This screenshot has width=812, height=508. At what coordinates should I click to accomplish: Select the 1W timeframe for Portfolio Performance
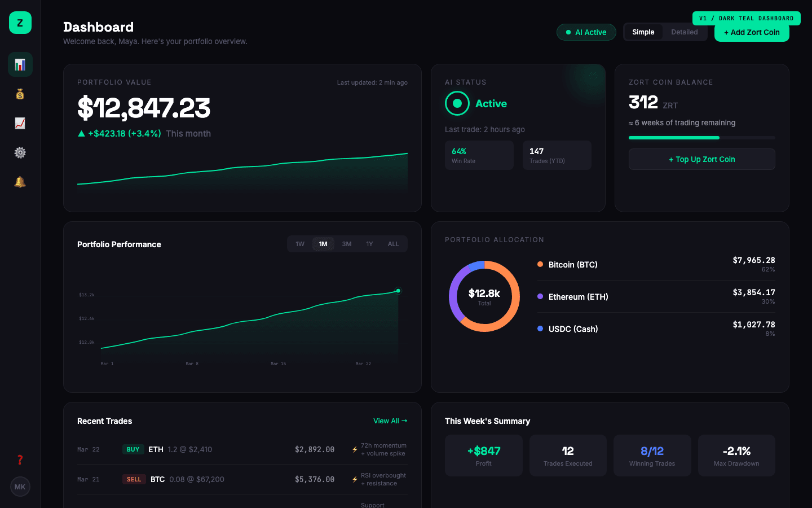coord(299,243)
